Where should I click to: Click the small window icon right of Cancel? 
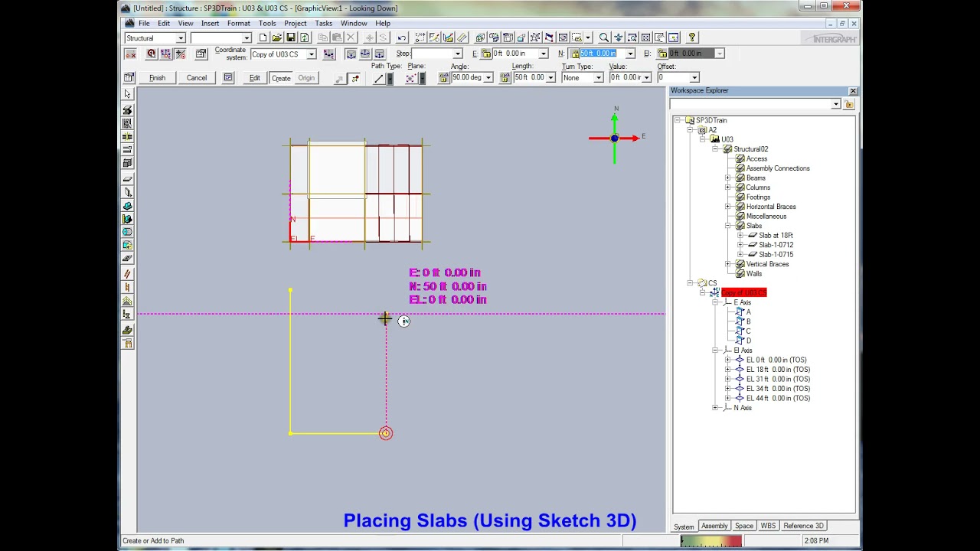coord(228,78)
